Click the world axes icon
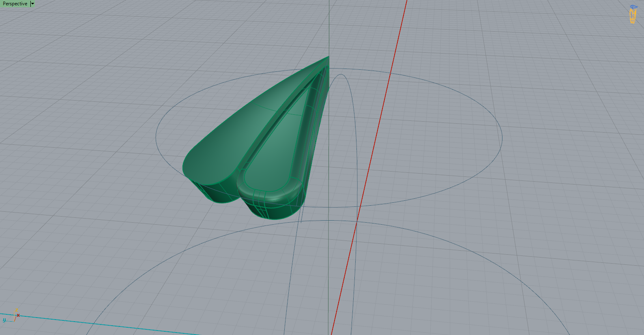The image size is (644, 335). pyautogui.click(x=11, y=316)
